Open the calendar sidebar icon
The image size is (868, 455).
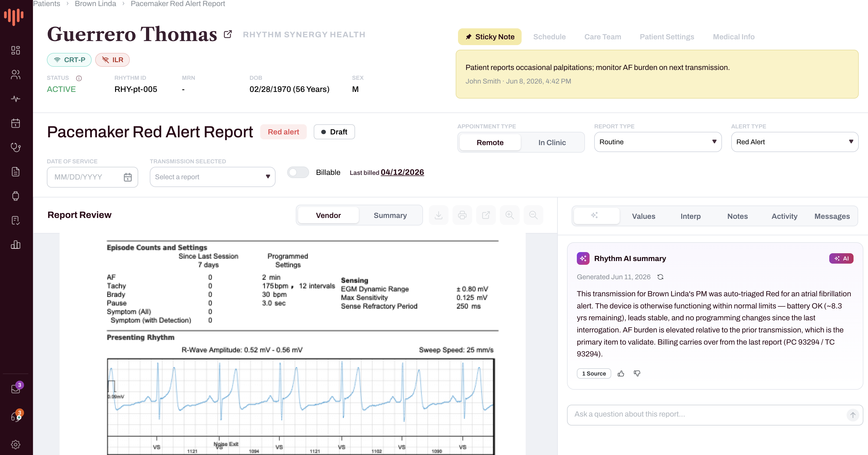pyautogui.click(x=16, y=123)
